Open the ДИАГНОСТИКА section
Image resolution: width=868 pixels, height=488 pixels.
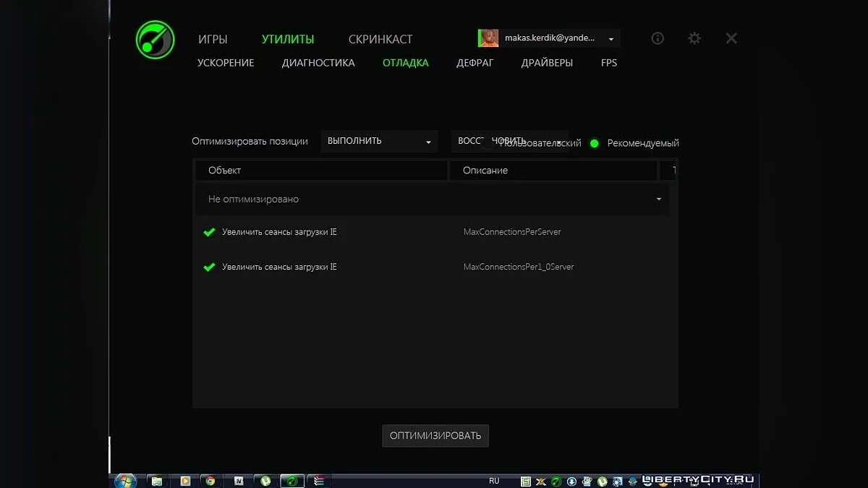click(x=318, y=63)
